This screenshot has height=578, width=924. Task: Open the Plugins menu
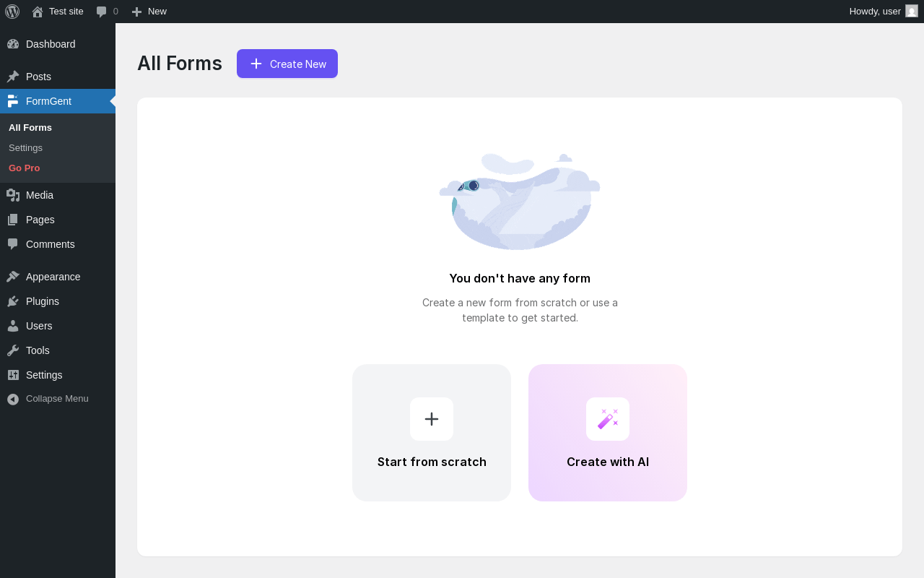(x=58, y=301)
